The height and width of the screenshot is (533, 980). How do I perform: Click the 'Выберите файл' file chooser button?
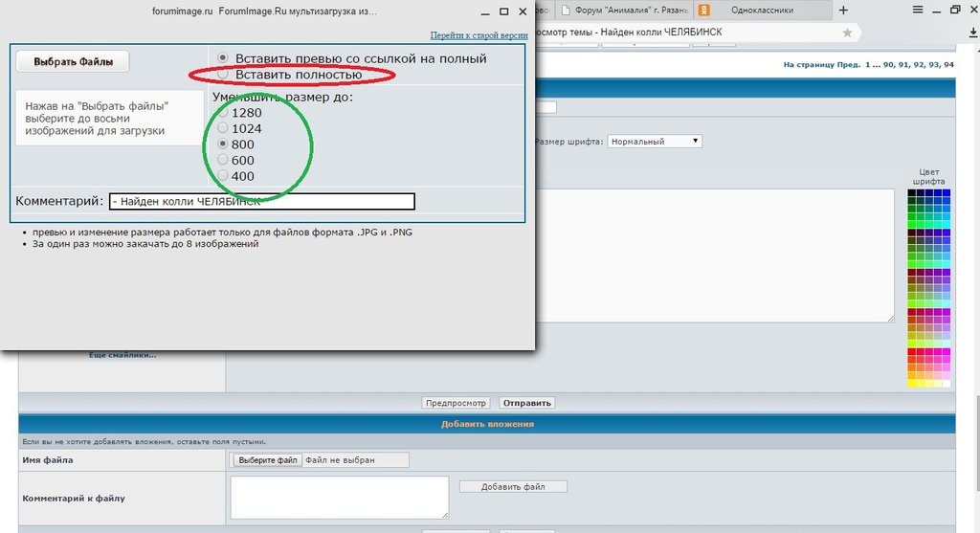pos(268,460)
